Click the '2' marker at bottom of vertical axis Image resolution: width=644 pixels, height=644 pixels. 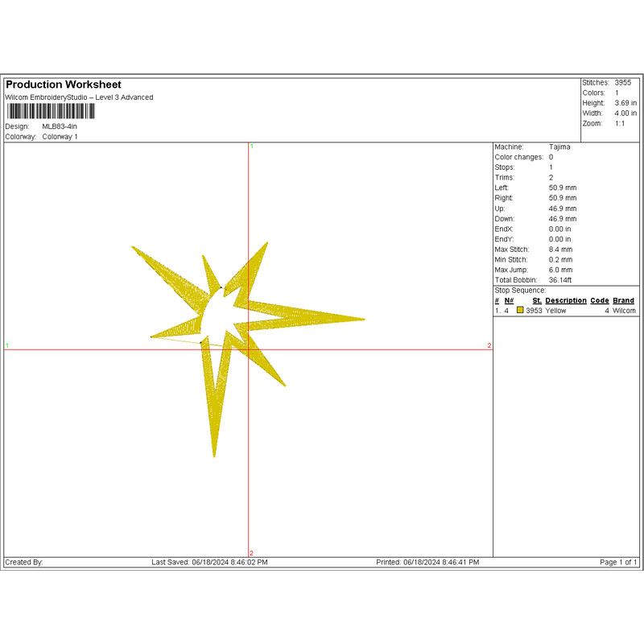click(x=252, y=552)
